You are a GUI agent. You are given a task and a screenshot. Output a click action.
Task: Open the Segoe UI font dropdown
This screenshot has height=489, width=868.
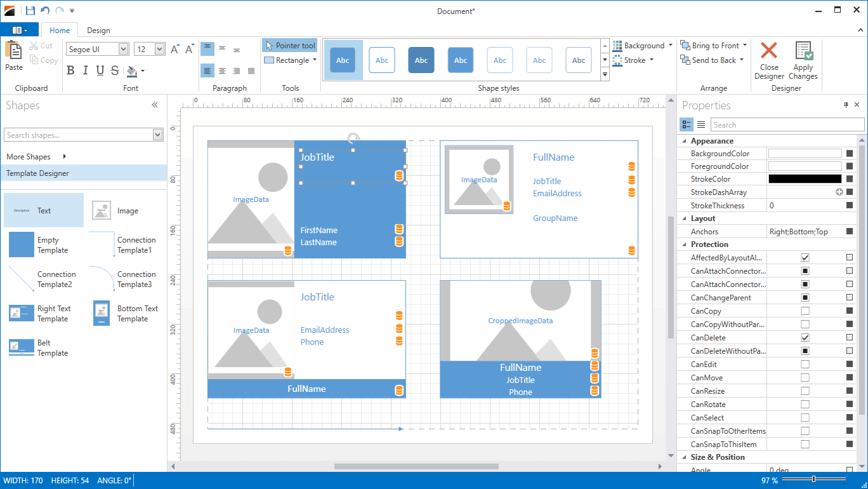(123, 50)
